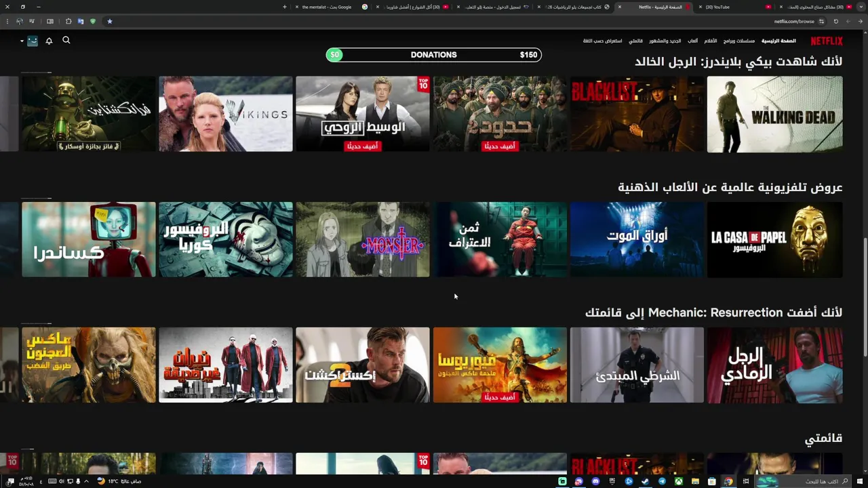Click site settings icon in address bar
The width and height of the screenshot is (868, 488).
822,21
